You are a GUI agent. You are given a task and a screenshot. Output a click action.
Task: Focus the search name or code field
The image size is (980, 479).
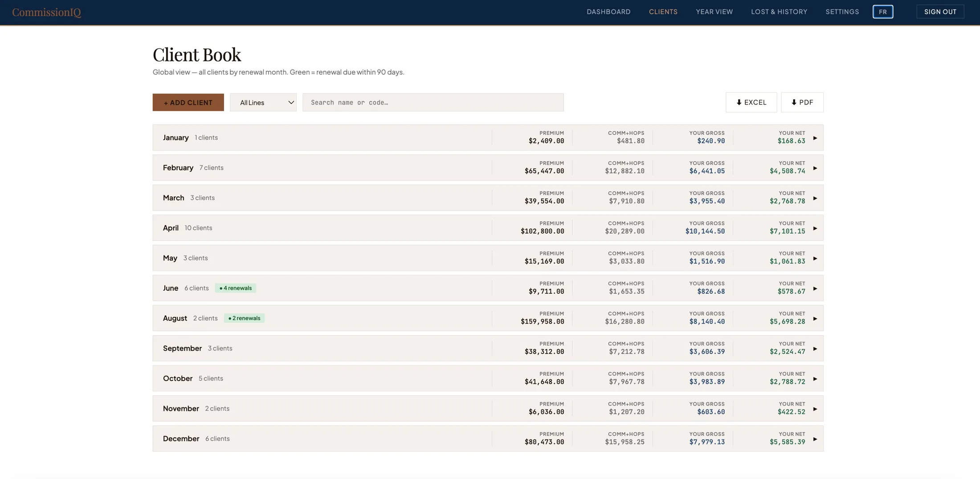tap(433, 102)
